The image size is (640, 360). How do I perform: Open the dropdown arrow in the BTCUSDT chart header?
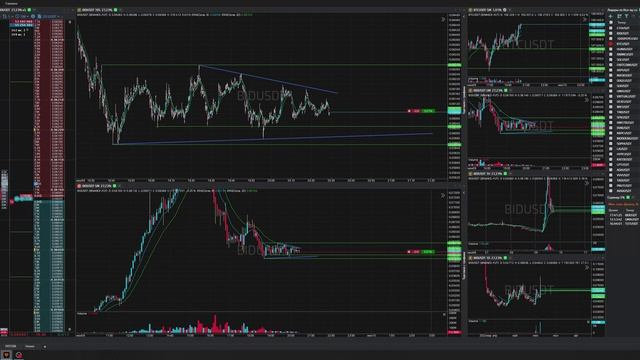(510, 10)
